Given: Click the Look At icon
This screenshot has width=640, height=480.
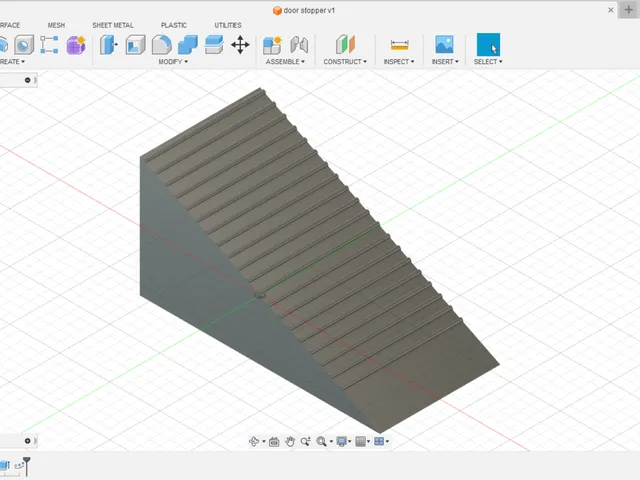Looking at the screenshot, I should [274, 442].
